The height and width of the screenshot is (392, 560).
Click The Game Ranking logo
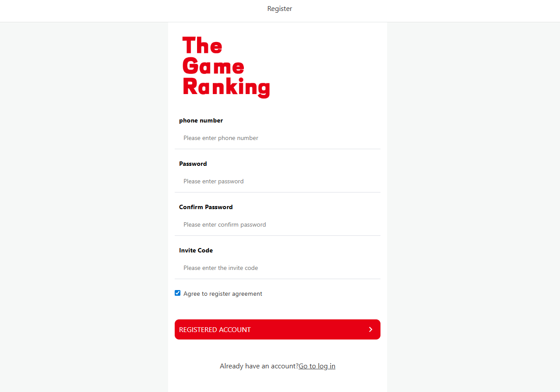(x=226, y=66)
